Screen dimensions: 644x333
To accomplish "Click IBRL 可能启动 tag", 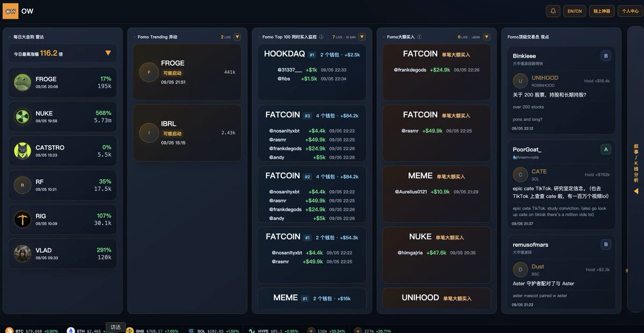I will click(172, 134).
